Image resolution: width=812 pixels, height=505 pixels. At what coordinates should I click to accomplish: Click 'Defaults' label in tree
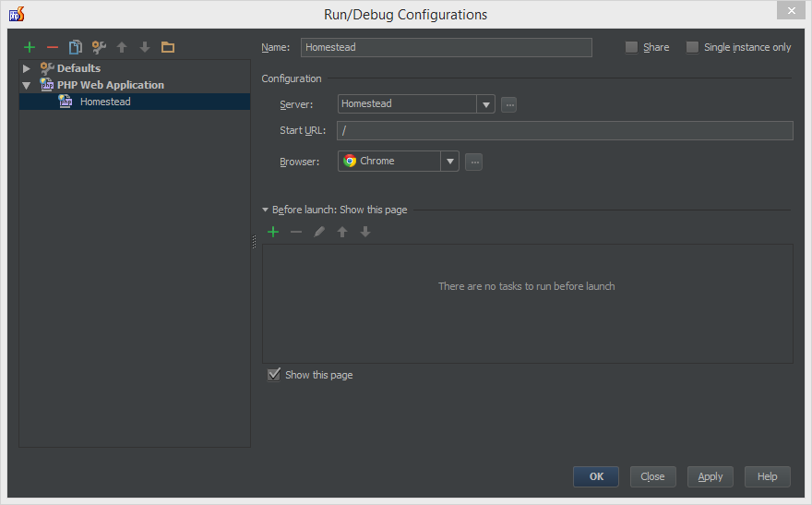(78, 67)
